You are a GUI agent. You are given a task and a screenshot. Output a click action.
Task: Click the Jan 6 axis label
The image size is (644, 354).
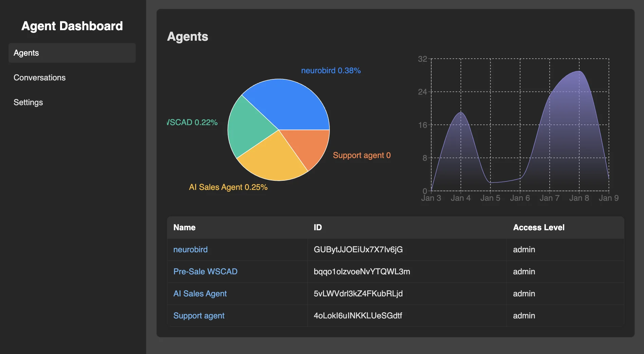pos(520,198)
